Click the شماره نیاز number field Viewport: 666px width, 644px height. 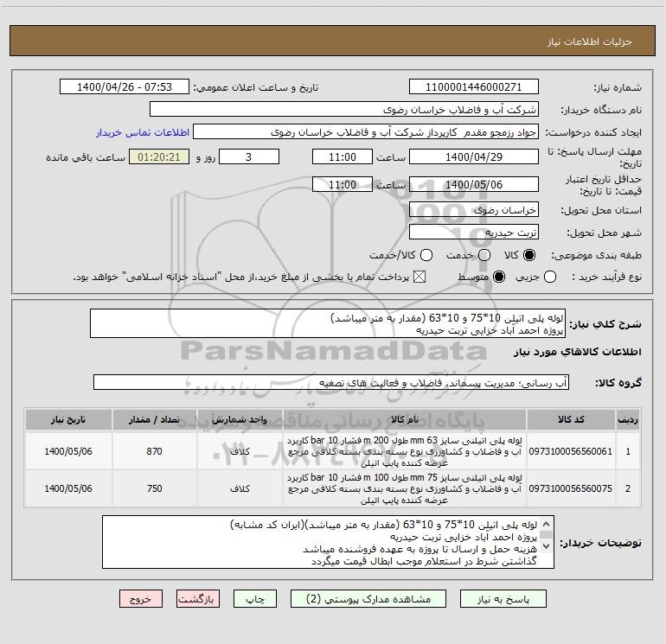(x=474, y=86)
